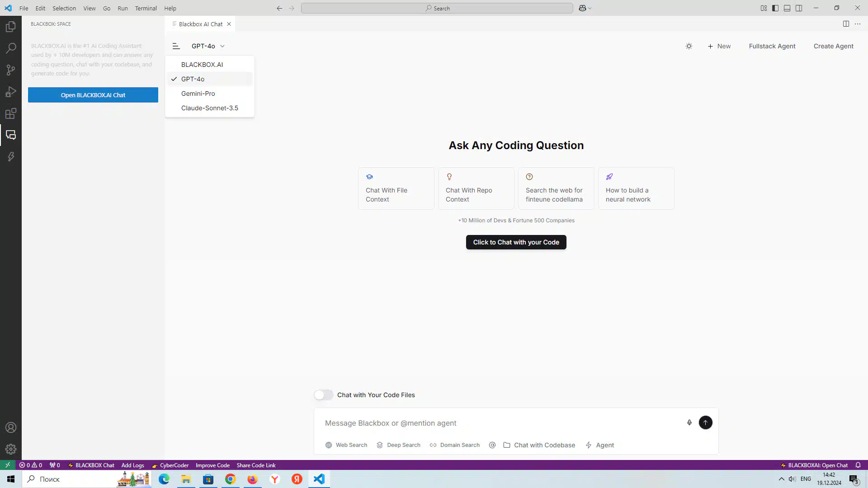Send message with the arrow button
This screenshot has width=868, height=488.
[x=706, y=422]
